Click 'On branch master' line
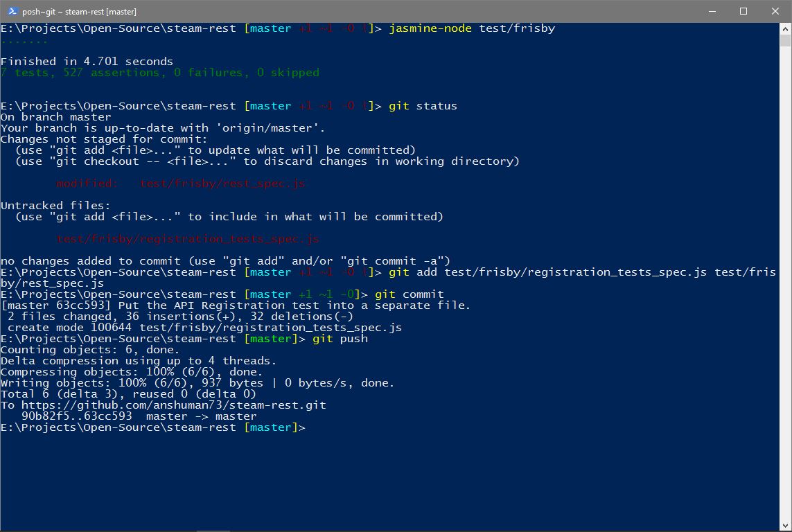 click(x=55, y=117)
